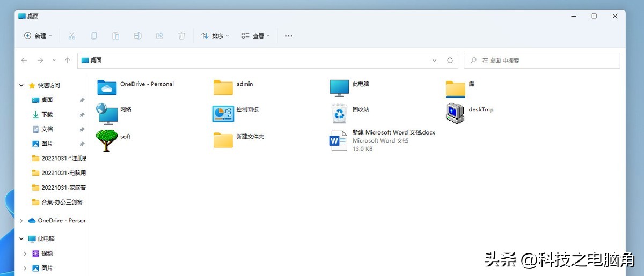
Task: Go forward with the right arrow
Action: pos(40,61)
